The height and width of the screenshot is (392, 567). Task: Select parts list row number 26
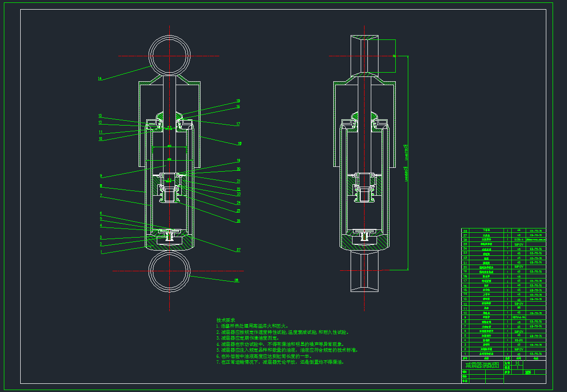(466, 240)
